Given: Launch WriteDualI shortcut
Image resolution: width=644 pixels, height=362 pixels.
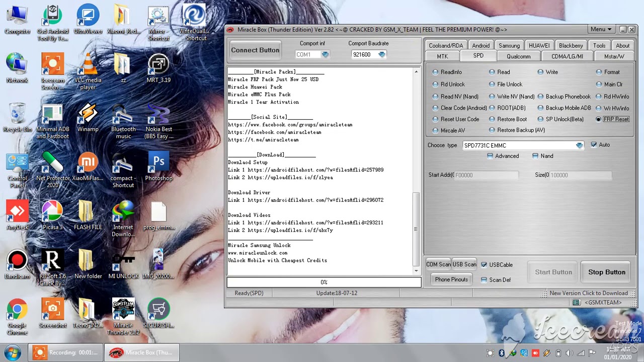Looking at the screenshot, I should click(x=194, y=23).
